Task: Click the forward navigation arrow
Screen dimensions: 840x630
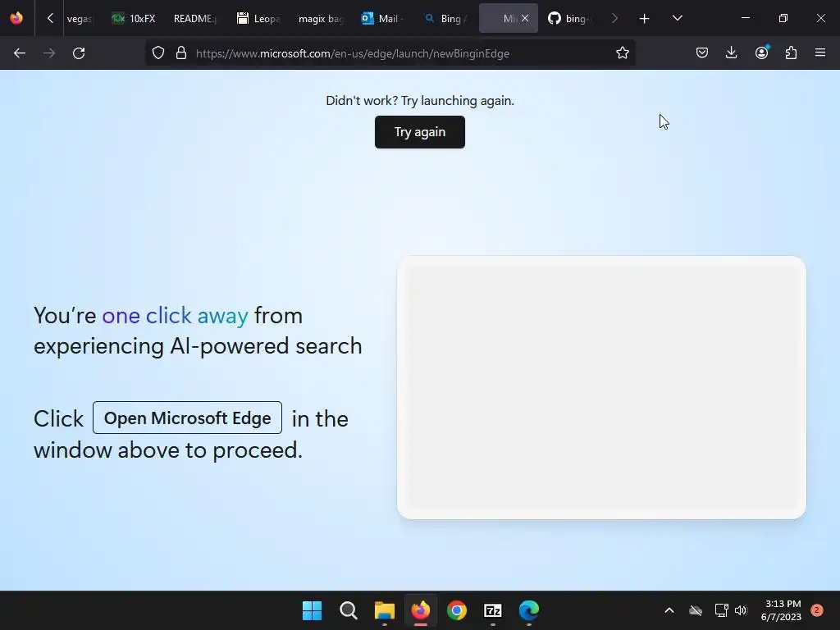Action: (49, 53)
